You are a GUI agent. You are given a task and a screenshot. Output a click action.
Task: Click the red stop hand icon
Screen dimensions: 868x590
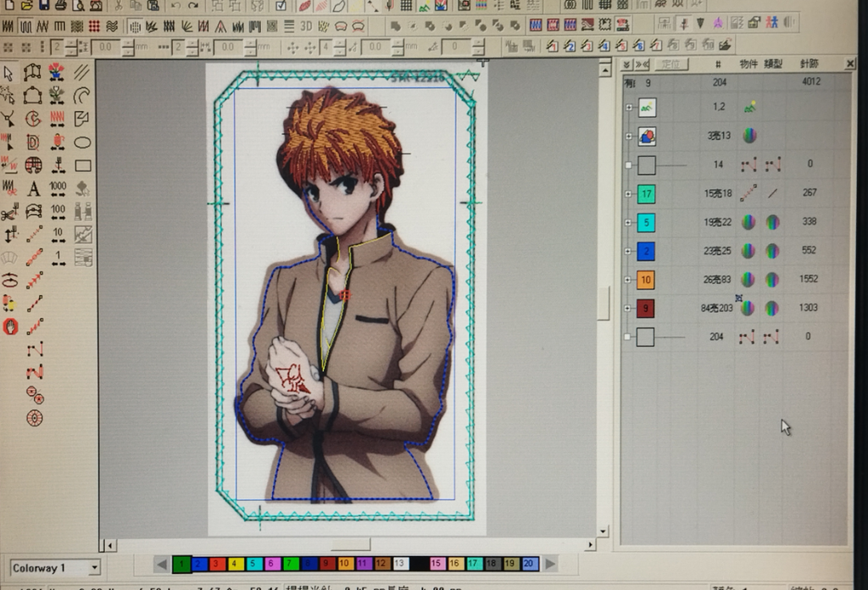[x=10, y=326]
